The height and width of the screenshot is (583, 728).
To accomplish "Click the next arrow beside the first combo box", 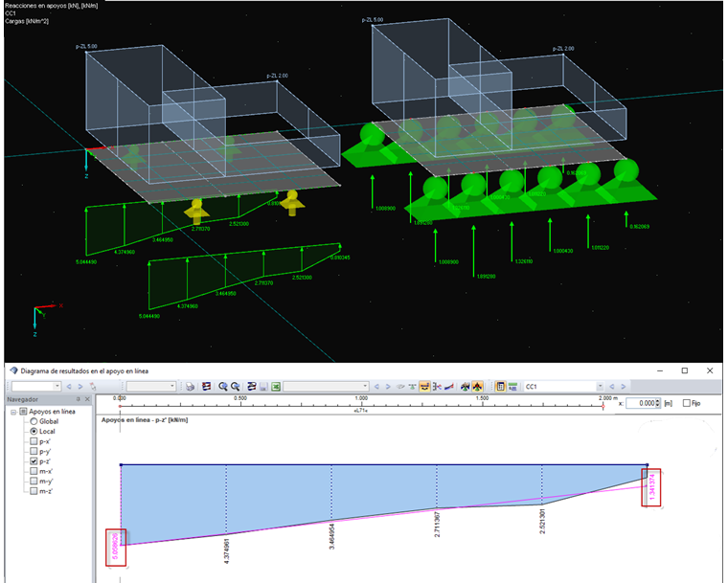I will (80, 386).
